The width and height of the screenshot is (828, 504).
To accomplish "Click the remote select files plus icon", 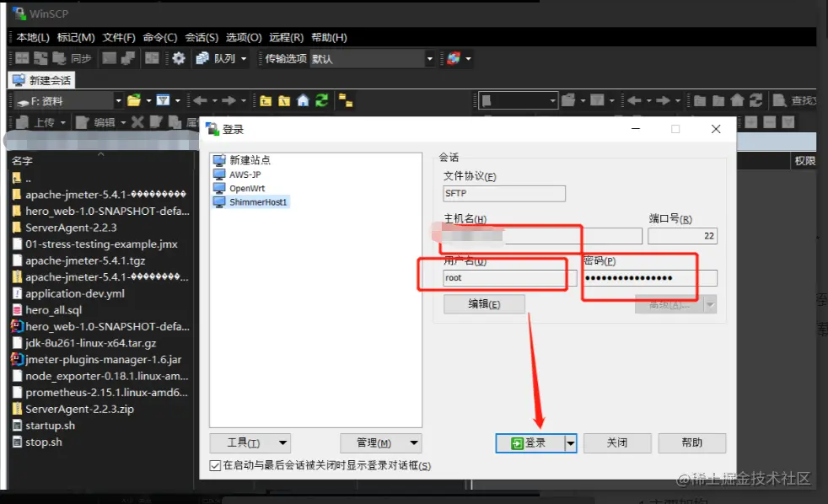I will 751,122.
